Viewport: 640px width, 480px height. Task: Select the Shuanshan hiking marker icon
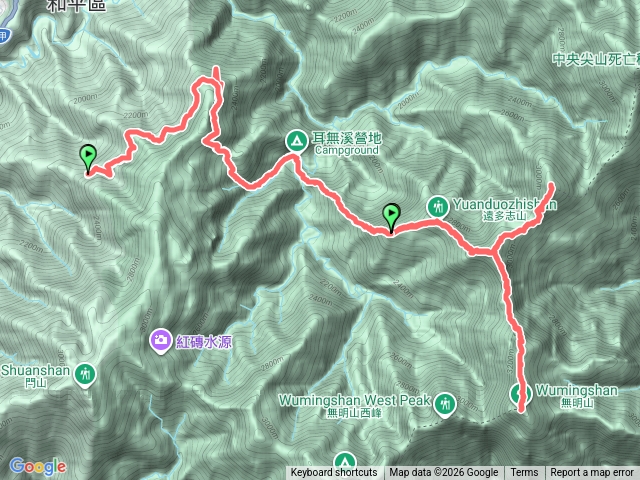point(85,374)
